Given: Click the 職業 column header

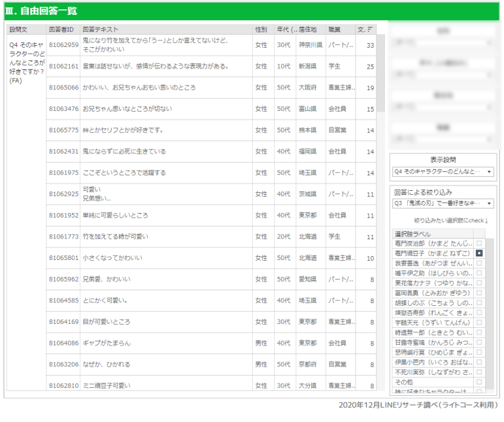Looking at the screenshot, I should pyautogui.click(x=335, y=30).
